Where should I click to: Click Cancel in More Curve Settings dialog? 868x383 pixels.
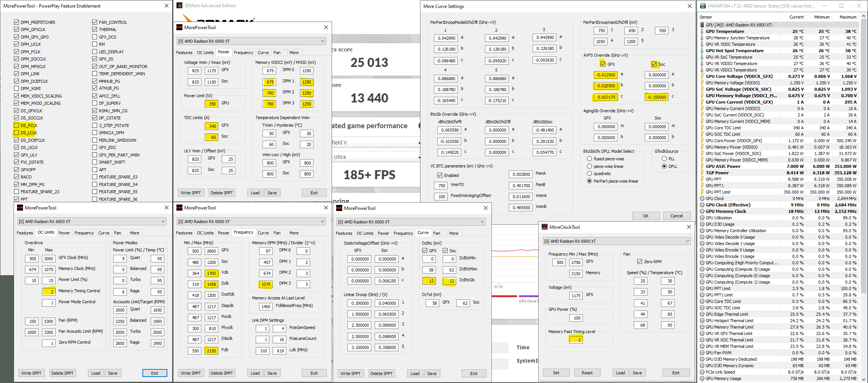(676, 216)
